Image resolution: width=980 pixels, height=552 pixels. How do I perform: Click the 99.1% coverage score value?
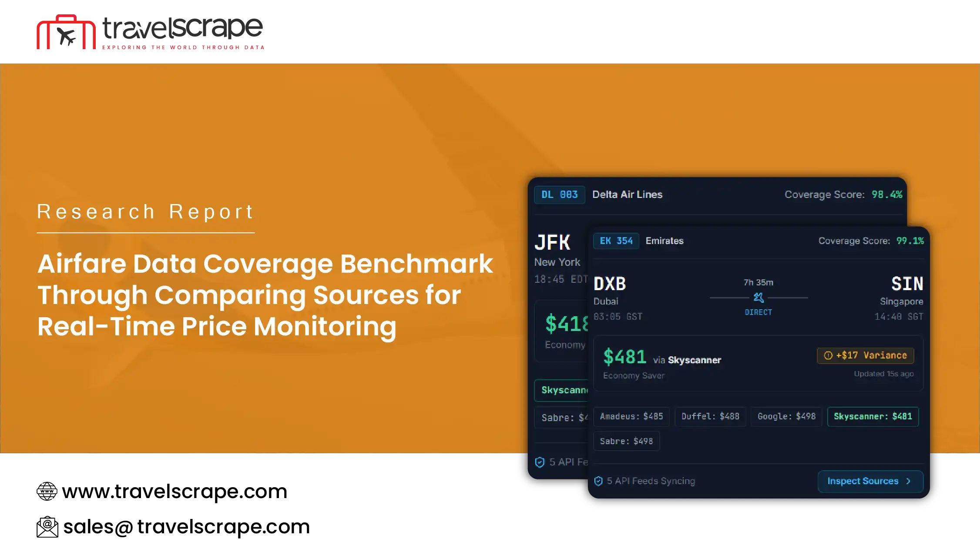coord(910,241)
